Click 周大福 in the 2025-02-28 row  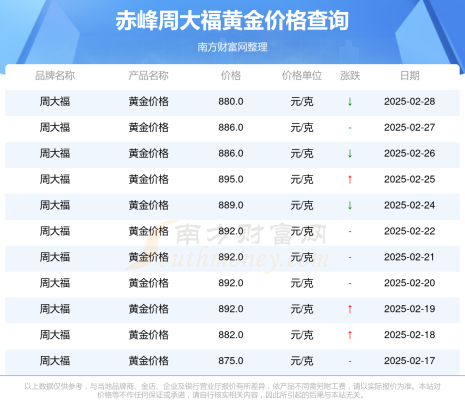55,102
